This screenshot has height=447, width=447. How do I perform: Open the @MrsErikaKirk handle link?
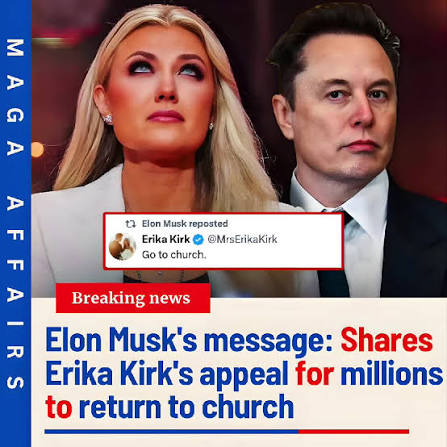click(x=242, y=239)
